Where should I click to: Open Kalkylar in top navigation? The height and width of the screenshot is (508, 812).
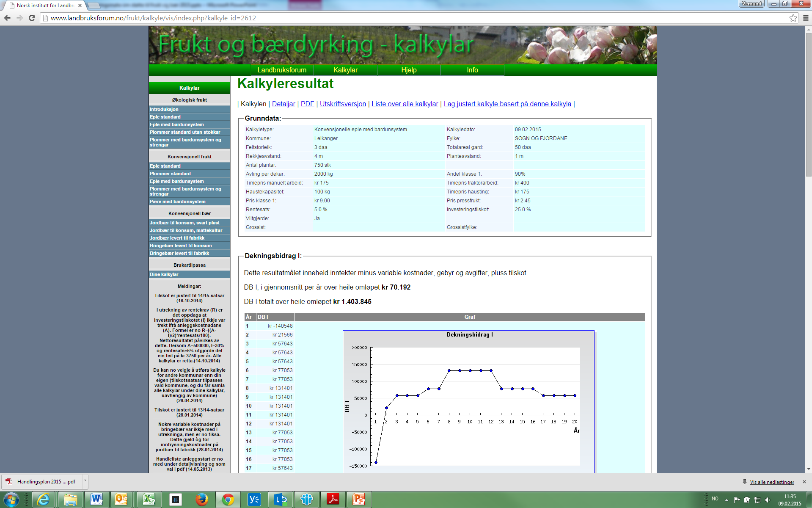point(345,70)
